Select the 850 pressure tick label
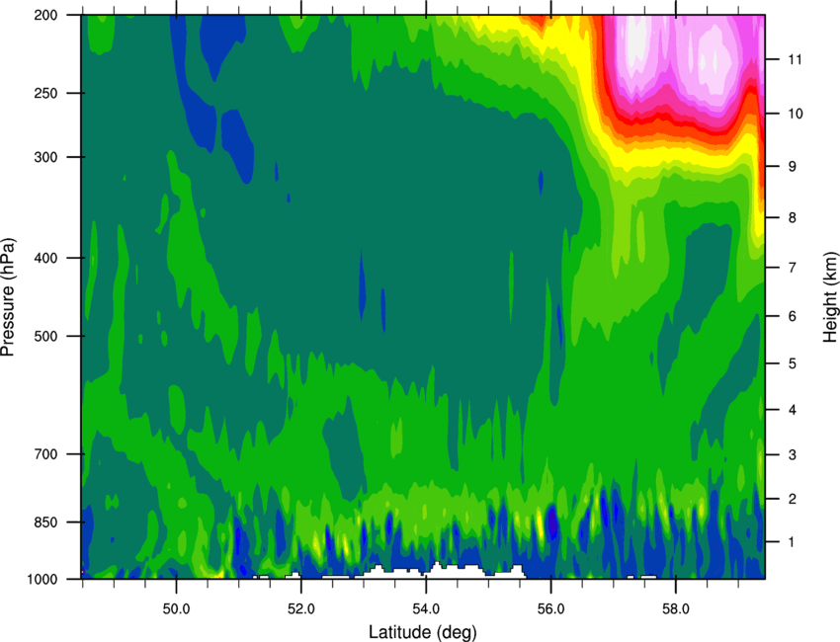The width and height of the screenshot is (840, 642). point(45,522)
